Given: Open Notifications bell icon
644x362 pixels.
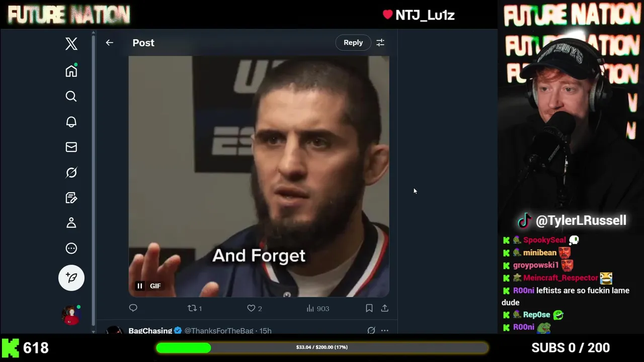Looking at the screenshot, I should [71, 122].
